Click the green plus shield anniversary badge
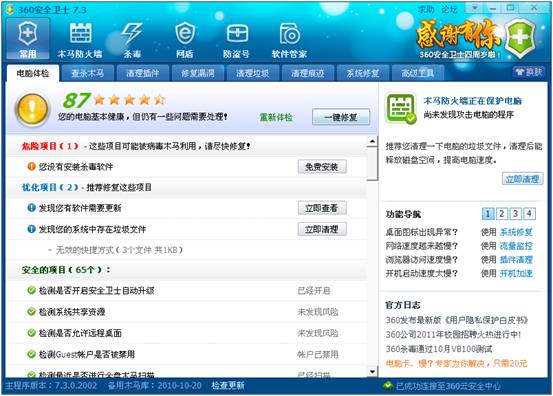Image resolution: width=553 pixels, height=396 pixels. pos(520,38)
